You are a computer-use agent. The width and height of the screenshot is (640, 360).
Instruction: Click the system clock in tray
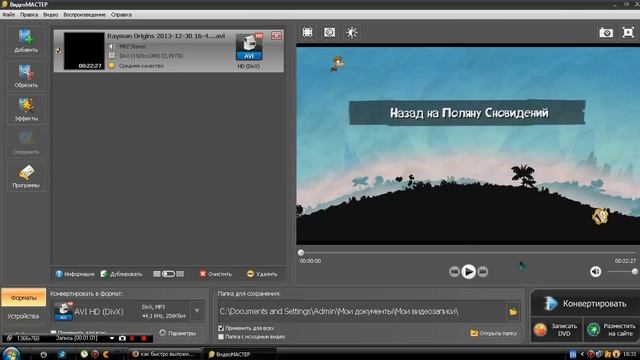point(630,354)
